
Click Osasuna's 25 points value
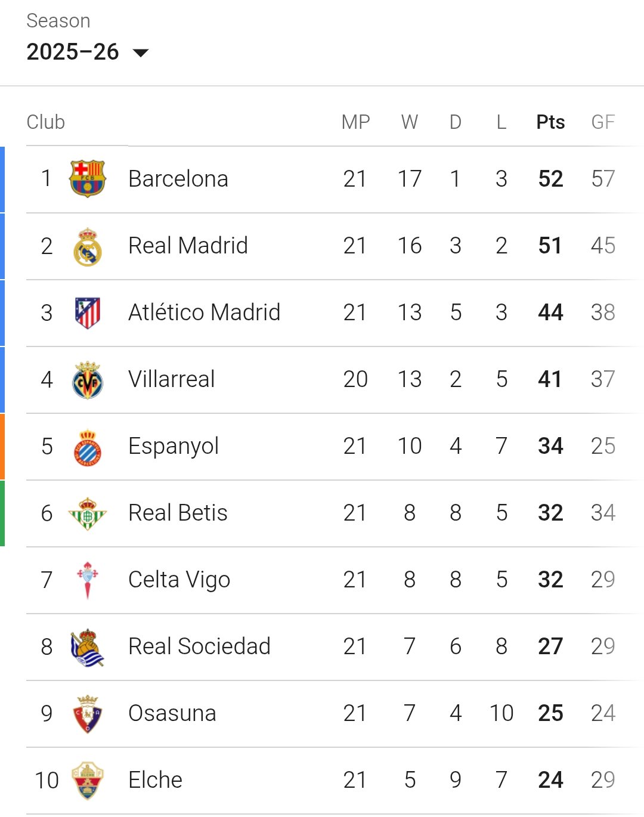click(550, 713)
